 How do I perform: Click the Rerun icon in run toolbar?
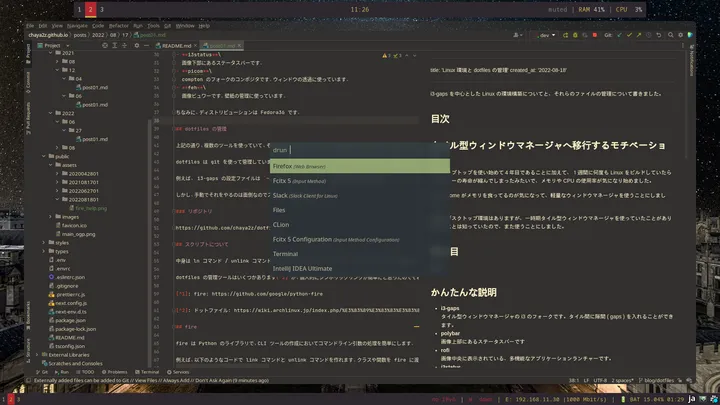tap(565, 35)
